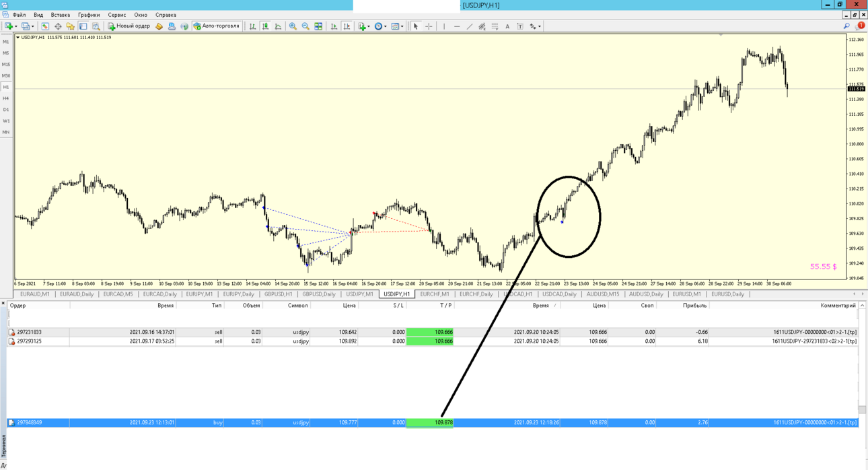Select M1 timeframe button

tap(6, 42)
